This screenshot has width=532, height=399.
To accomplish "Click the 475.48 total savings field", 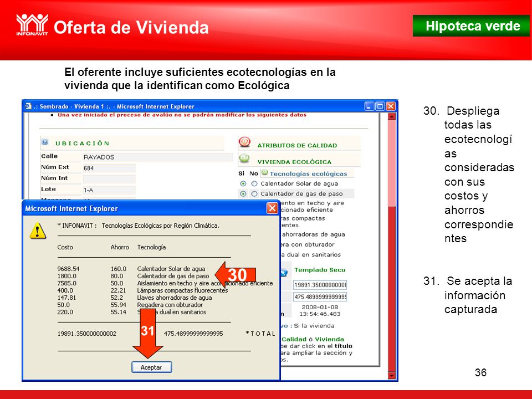I will [x=320, y=297].
